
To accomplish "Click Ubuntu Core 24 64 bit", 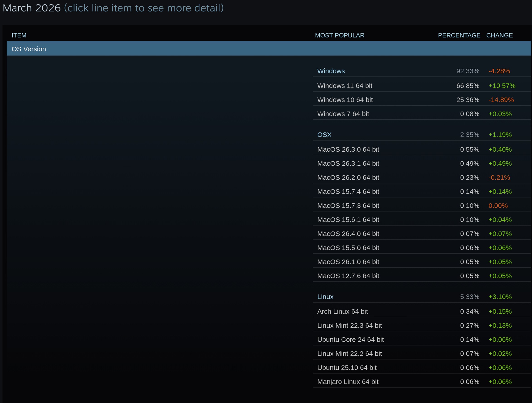I will (x=350, y=340).
